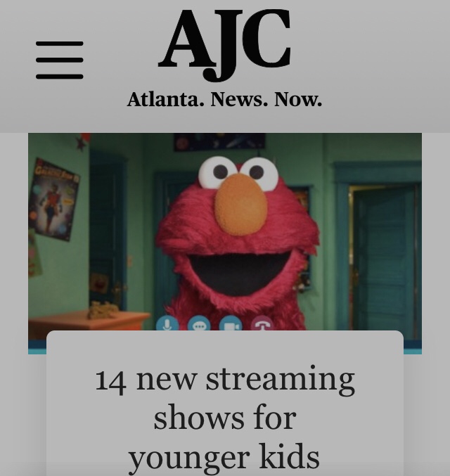
Task: Tap the video camera icon
Action: pos(231,323)
